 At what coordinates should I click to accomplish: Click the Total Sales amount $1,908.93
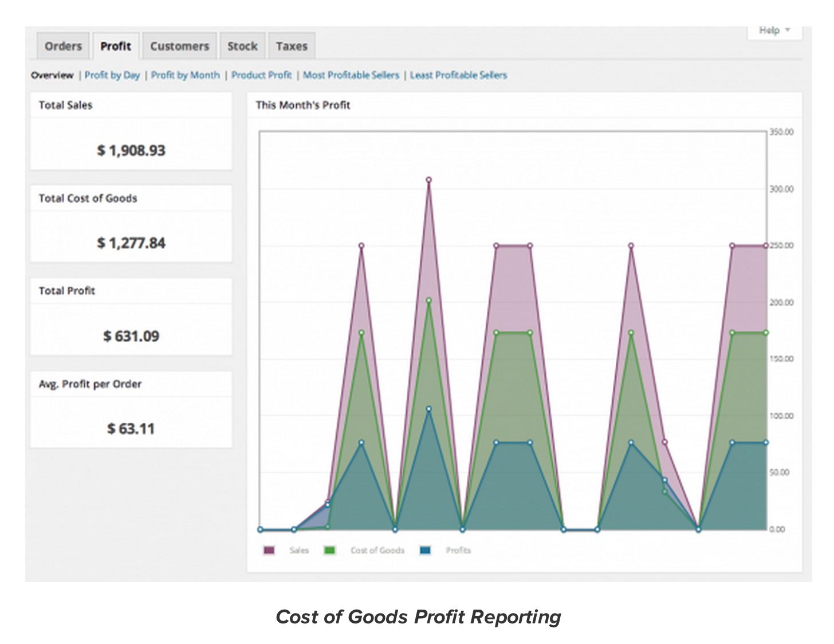pyautogui.click(x=131, y=150)
